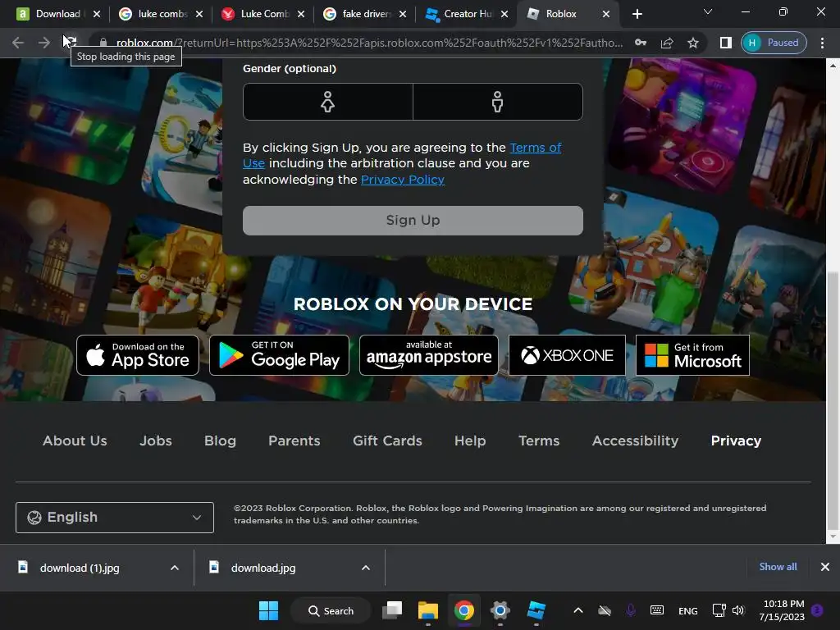Open the Xbox One badge

point(567,355)
